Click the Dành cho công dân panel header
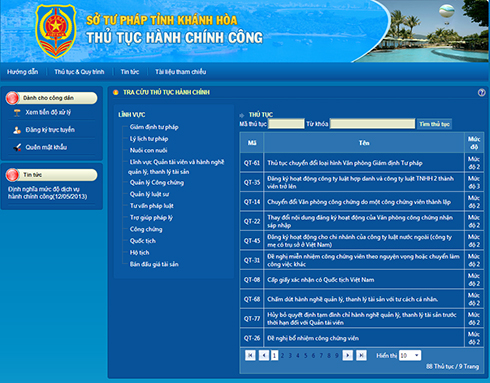 [52, 98]
